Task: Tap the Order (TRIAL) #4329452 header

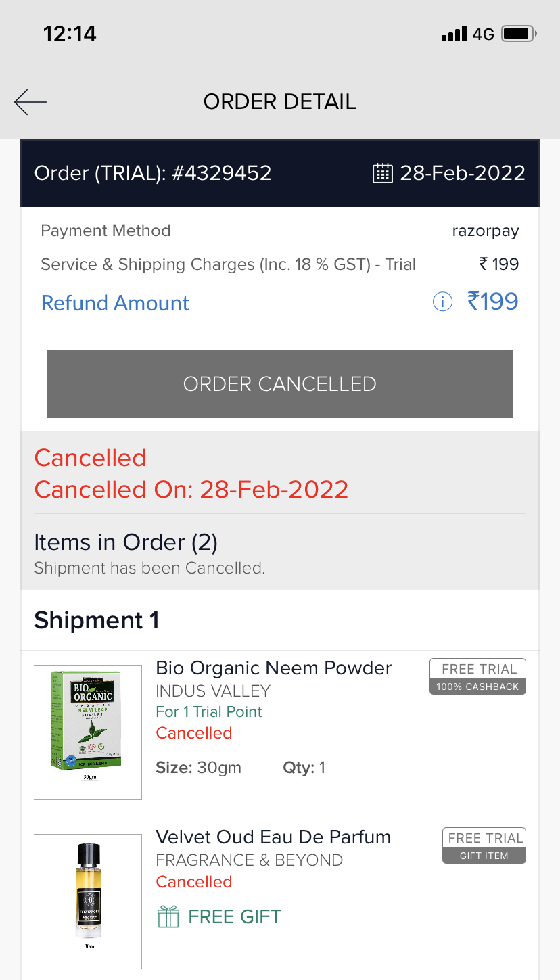Action: [153, 173]
